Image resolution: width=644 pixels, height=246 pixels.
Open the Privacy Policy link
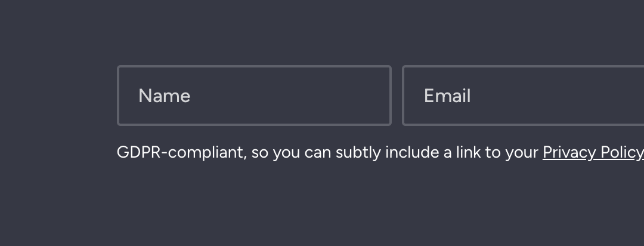(x=593, y=153)
